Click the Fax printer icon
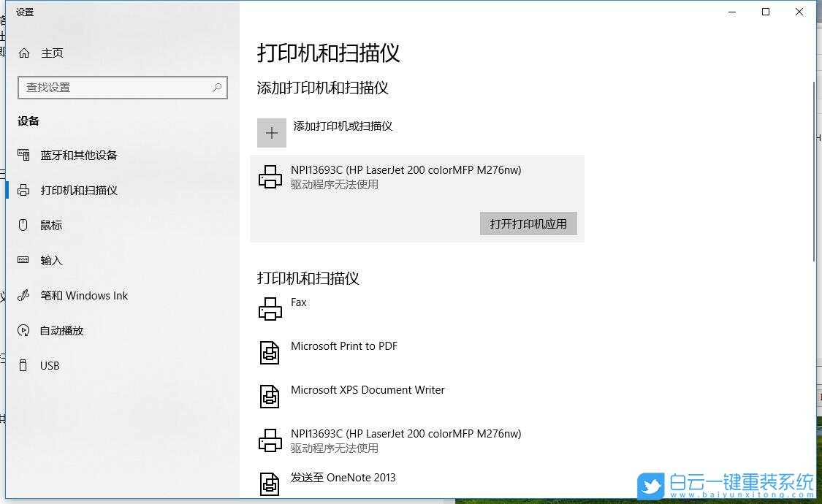The image size is (822, 504). 271,308
